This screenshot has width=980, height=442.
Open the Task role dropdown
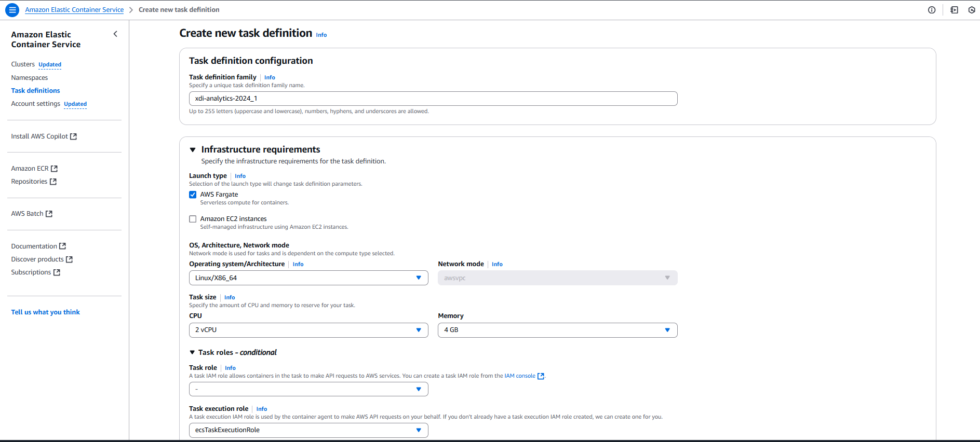coord(308,389)
